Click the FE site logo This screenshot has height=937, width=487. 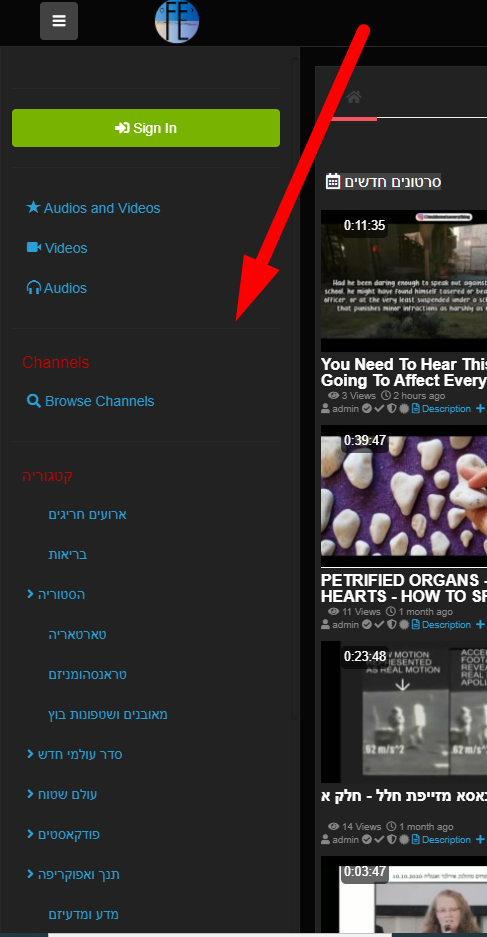click(x=177, y=22)
